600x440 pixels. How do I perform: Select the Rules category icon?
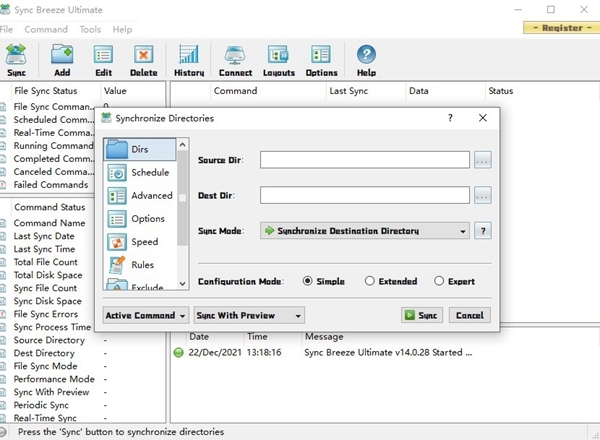coord(117,265)
